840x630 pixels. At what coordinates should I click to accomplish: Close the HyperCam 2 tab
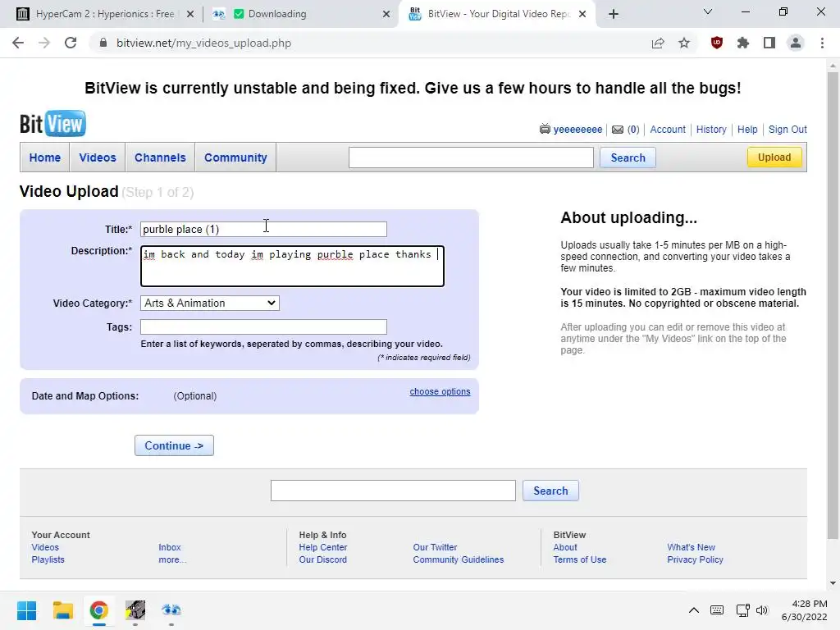190,14
